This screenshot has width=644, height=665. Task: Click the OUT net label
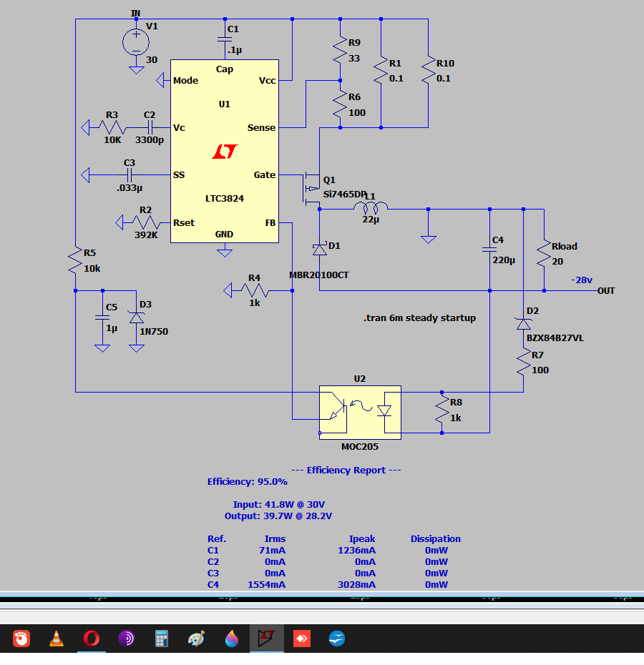click(606, 290)
